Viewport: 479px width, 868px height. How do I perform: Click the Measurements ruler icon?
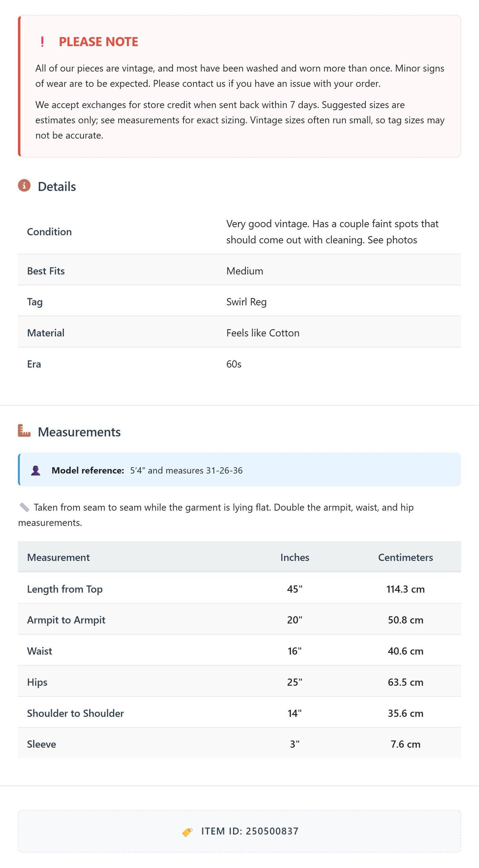24,431
